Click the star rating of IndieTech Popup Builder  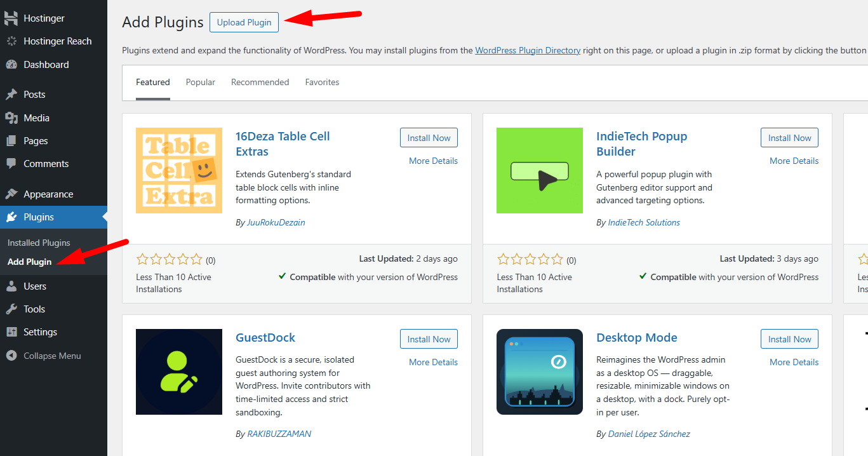(x=530, y=259)
